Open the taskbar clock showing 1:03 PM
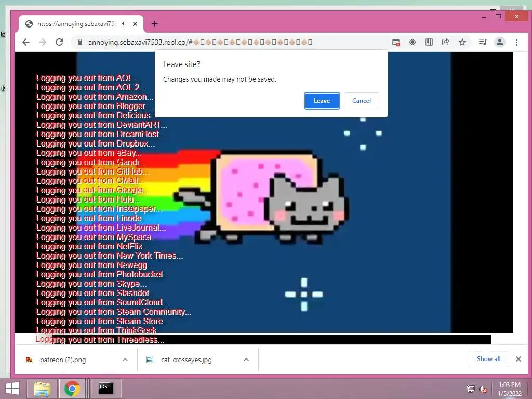 pos(510,389)
